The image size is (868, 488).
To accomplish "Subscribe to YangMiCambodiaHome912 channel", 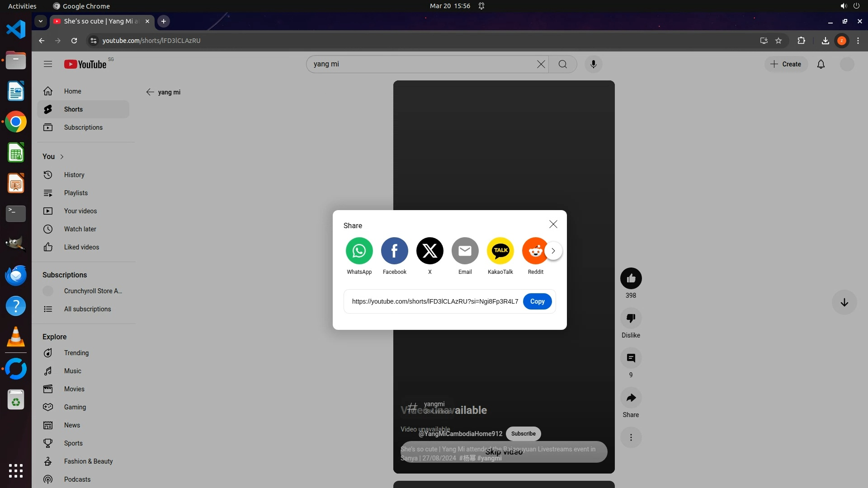I will (523, 434).
